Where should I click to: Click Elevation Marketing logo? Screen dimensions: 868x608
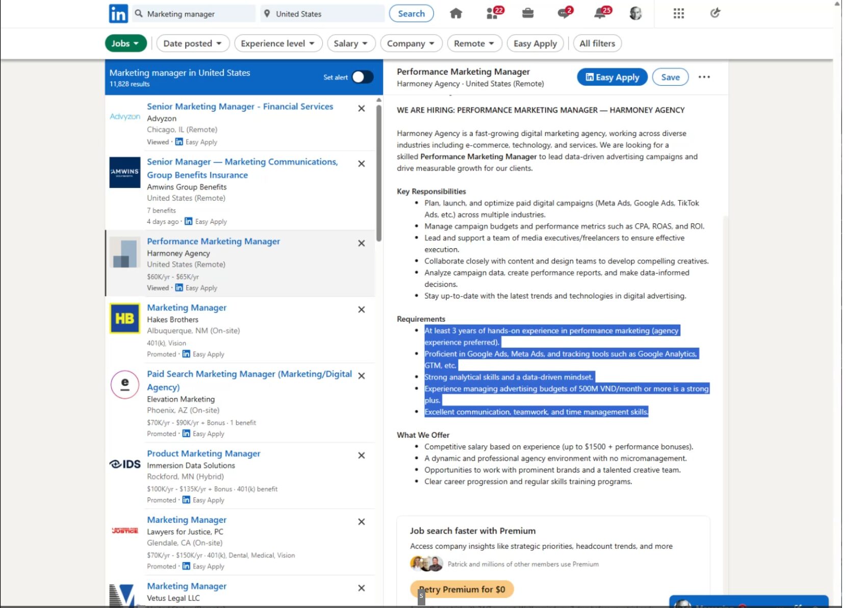click(125, 384)
